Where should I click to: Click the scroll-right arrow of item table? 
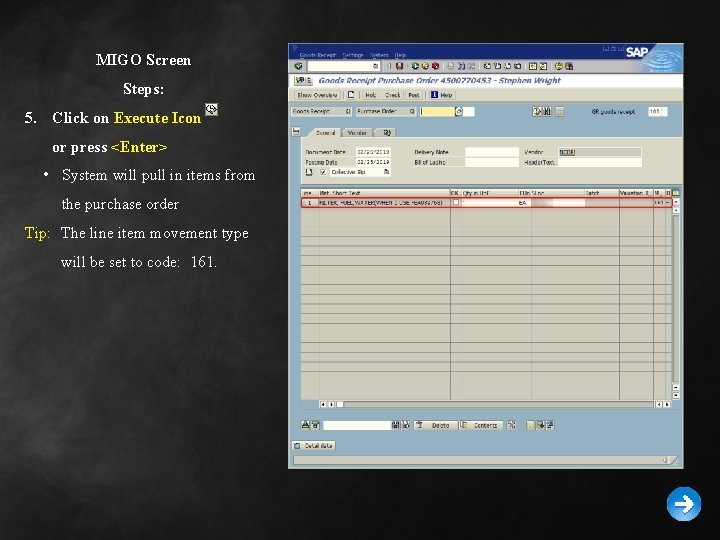click(x=667, y=405)
